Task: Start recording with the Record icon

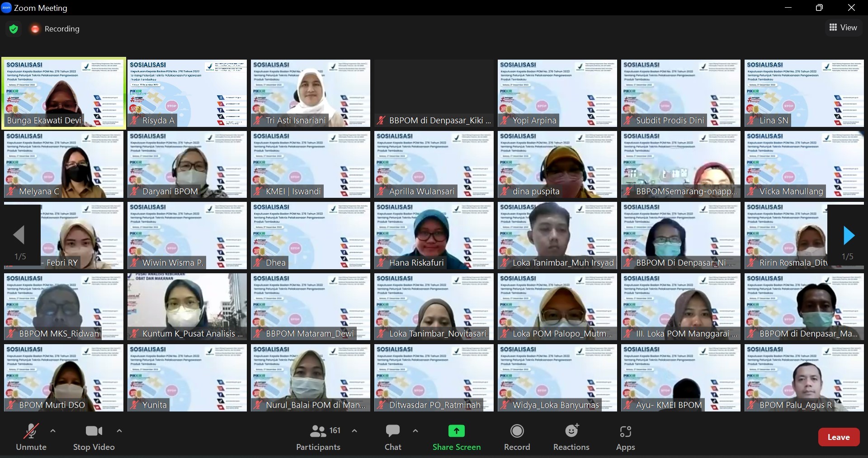Action: [517, 431]
